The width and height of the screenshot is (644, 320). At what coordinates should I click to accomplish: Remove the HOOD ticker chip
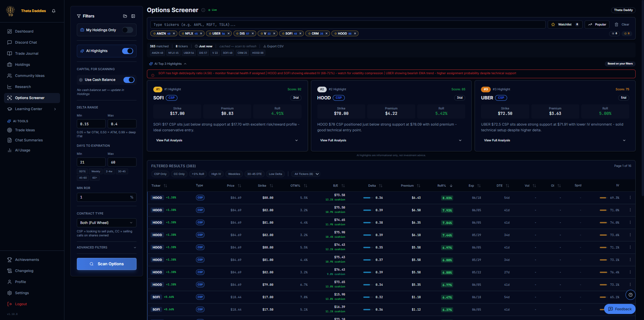point(355,34)
